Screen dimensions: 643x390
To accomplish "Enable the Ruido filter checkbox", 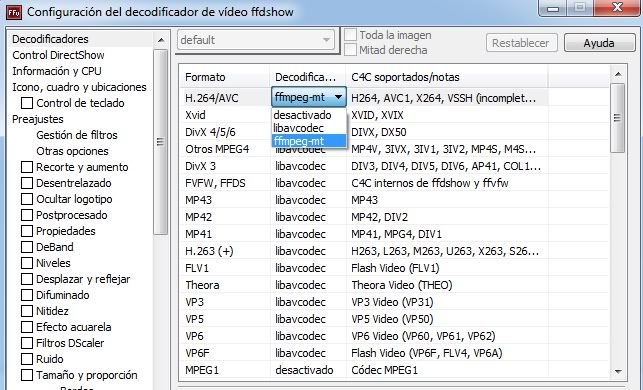I will (x=27, y=359).
